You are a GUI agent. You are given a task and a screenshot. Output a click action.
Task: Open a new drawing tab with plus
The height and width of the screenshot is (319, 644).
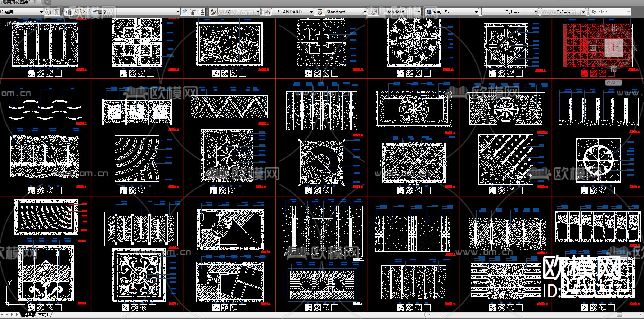pyautogui.click(x=47, y=2)
